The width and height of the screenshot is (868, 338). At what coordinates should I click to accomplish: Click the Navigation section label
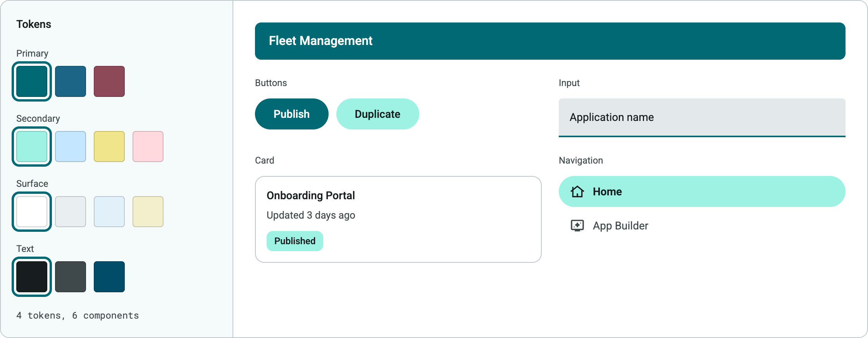click(581, 160)
